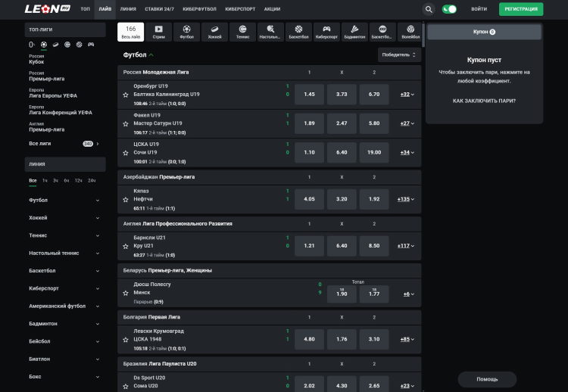Collapse the Футбол section chevron

click(x=151, y=55)
